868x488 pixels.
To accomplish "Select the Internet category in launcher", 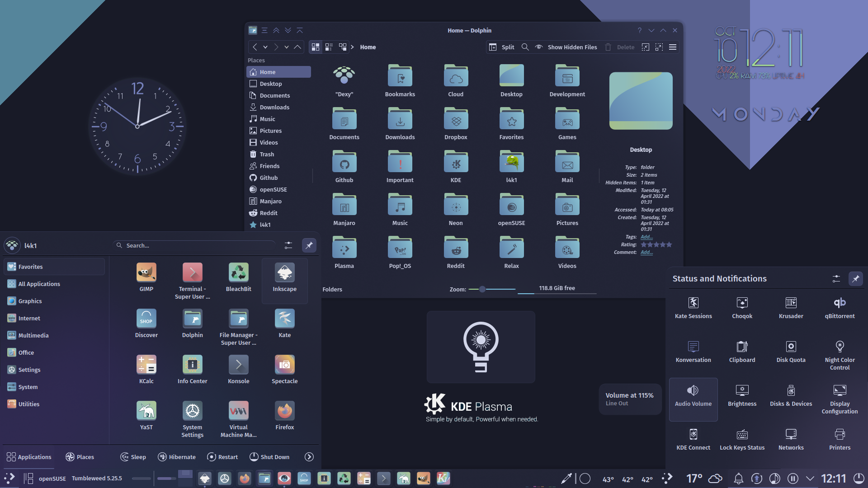I will click(x=54, y=318).
